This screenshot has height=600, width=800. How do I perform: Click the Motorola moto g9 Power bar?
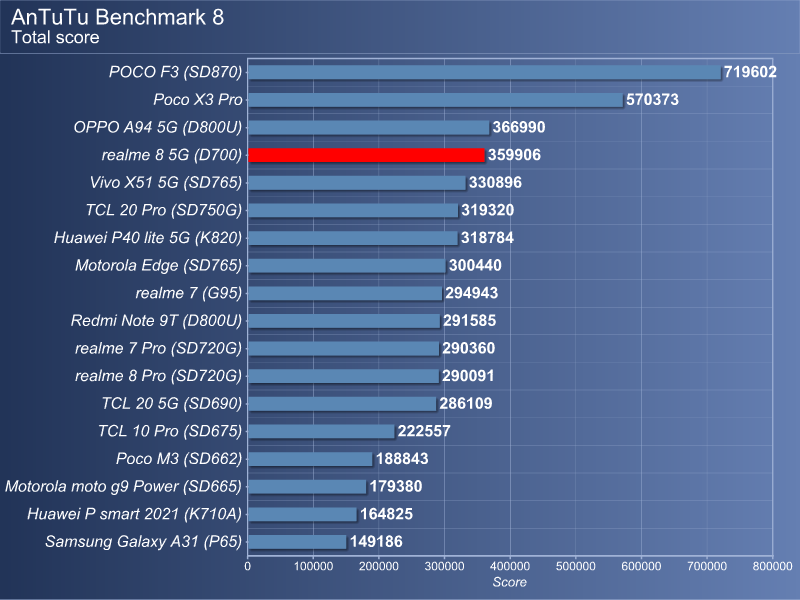[308, 487]
